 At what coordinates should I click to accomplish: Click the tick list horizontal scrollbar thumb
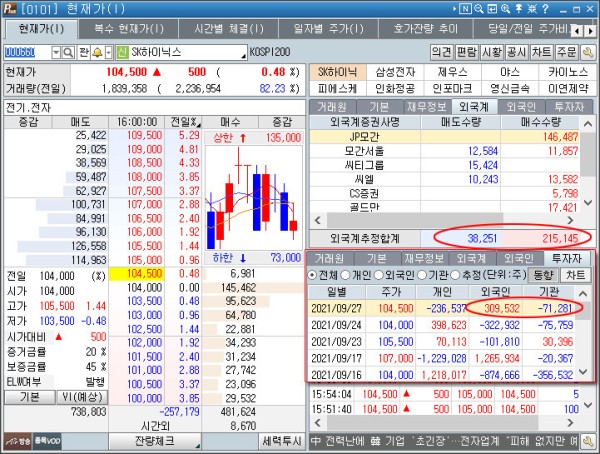click(x=432, y=423)
